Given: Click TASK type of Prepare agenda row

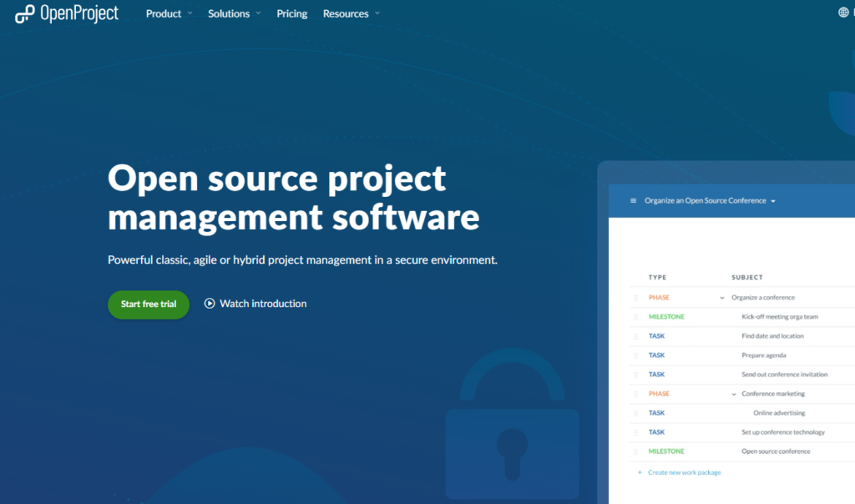Looking at the screenshot, I should coord(656,355).
